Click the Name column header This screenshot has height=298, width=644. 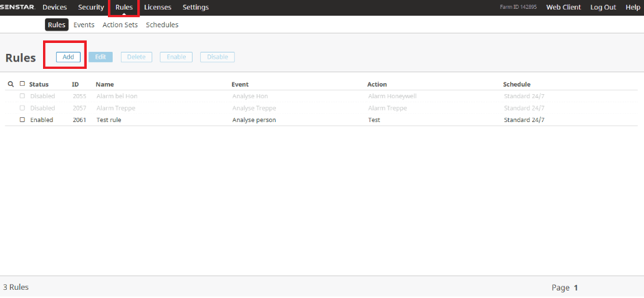(x=104, y=85)
